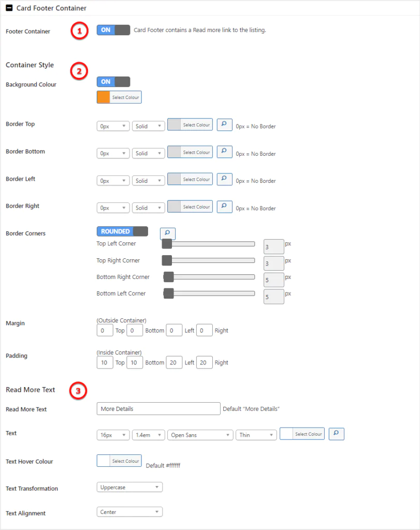Image resolution: width=420 pixels, height=530 pixels.
Task: Click the Top Left Corner slider handle
Action: click(167, 244)
